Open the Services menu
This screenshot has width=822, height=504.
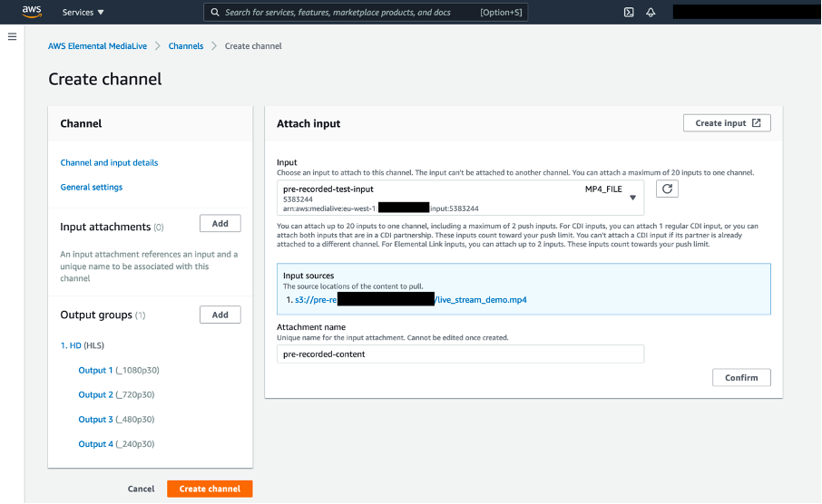coord(83,12)
